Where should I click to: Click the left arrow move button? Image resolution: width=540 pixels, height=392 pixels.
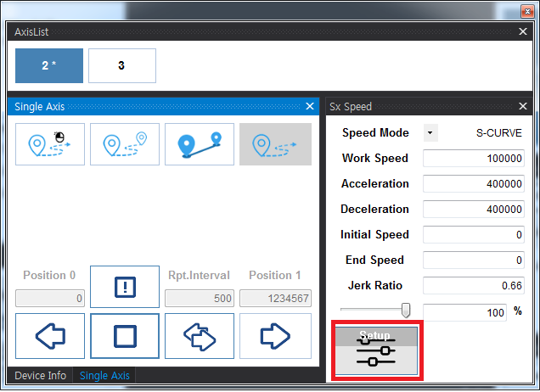[50, 336]
